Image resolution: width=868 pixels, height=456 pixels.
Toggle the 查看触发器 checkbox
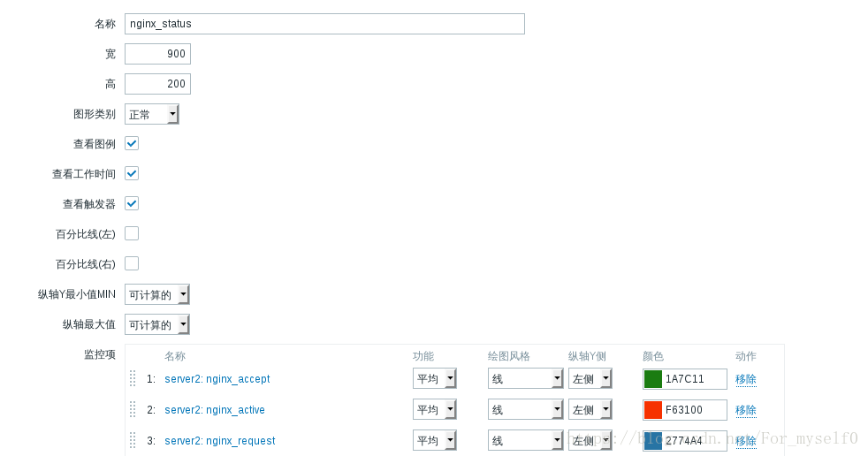(132, 203)
